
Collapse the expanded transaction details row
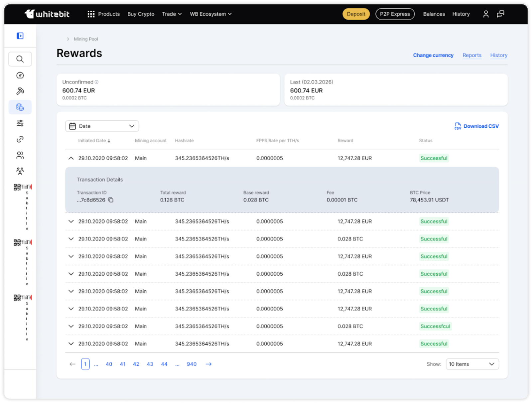pyautogui.click(x=71, y=158)
